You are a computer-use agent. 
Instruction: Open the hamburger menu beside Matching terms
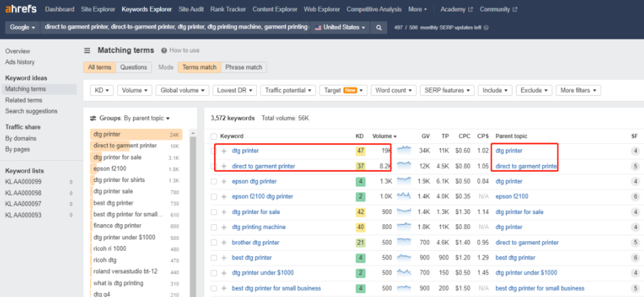coord(87,50)
